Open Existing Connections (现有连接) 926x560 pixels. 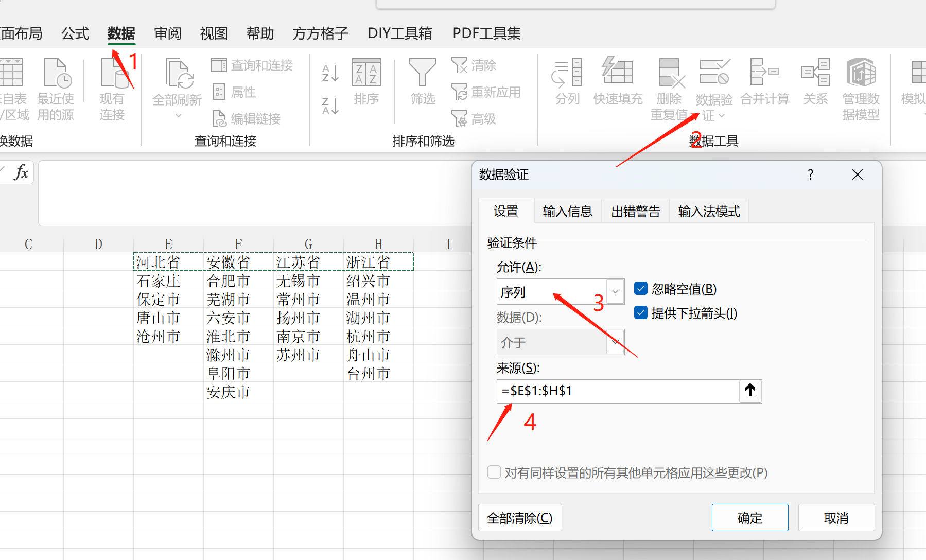[x=112, y=89]
